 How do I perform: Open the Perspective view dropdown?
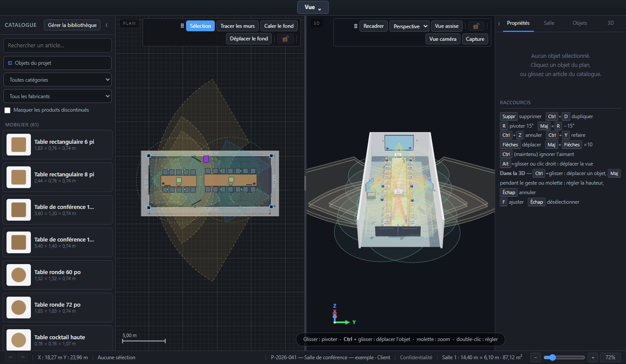click(409, 26)
